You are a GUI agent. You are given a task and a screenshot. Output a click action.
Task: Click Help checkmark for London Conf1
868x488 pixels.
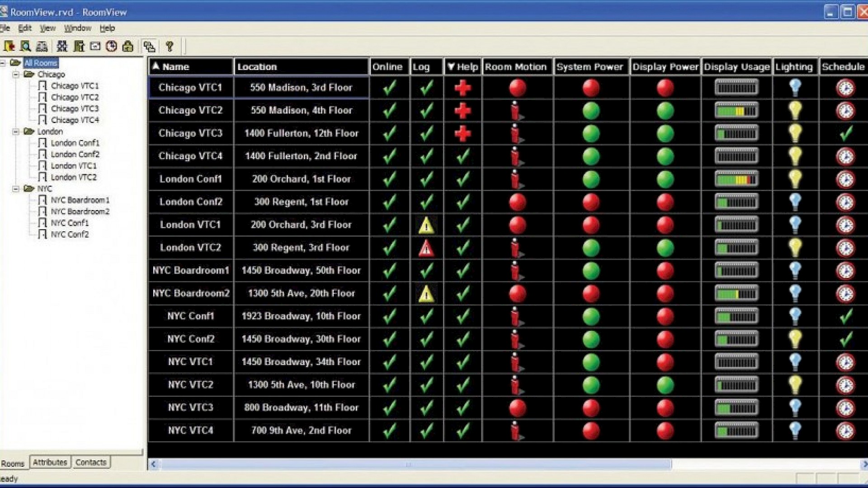[x=462, y=179]
